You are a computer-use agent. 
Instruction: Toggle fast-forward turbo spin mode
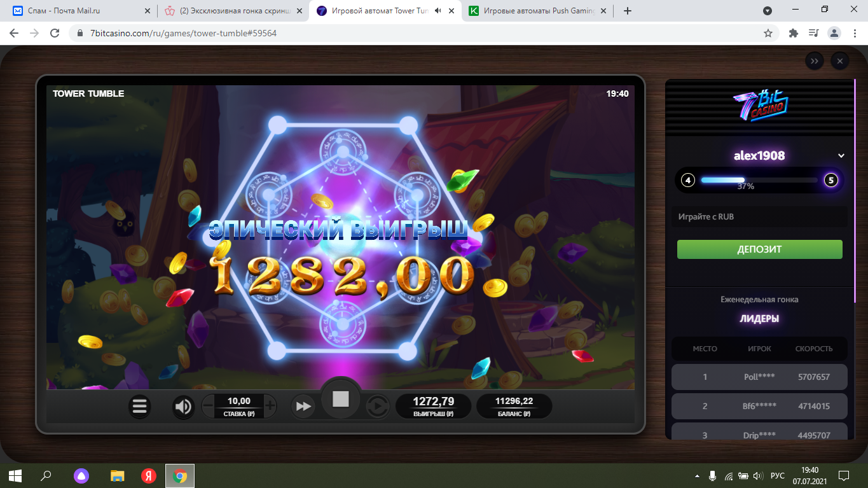(x=304, y=406)
